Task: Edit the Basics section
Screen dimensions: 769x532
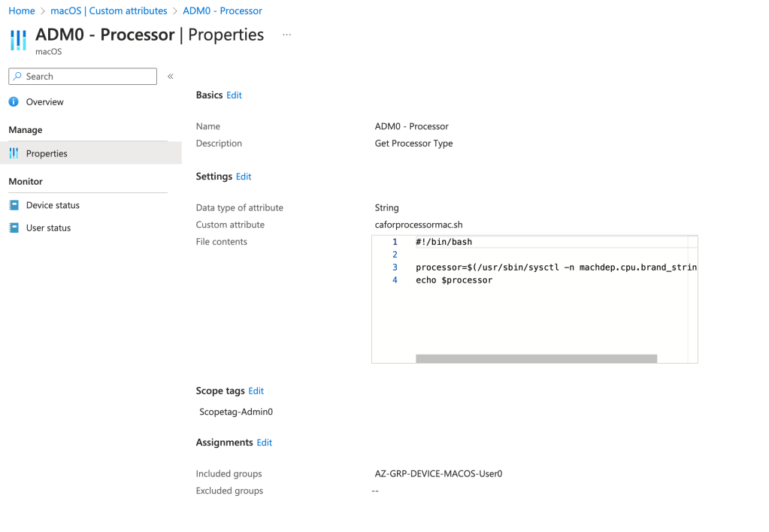Action: (x=234, y=95)
